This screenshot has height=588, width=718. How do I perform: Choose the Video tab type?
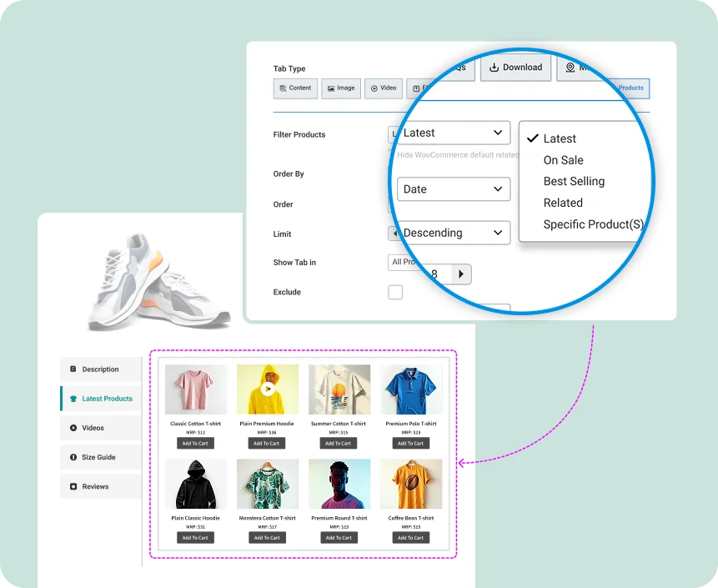coord(384,88)
